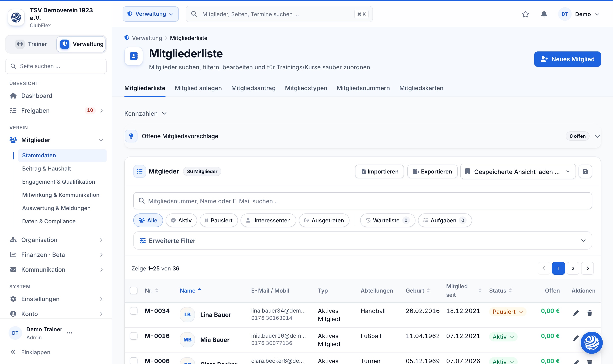Click the favorites star icon
This screenshot has height=364, width=613.
pos(525,14)
